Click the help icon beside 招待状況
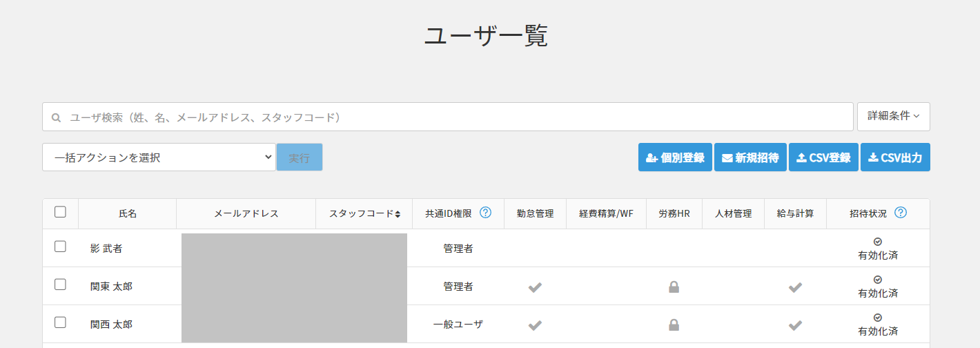This screenshot has width=980, height=348. (x=900, y=213)
